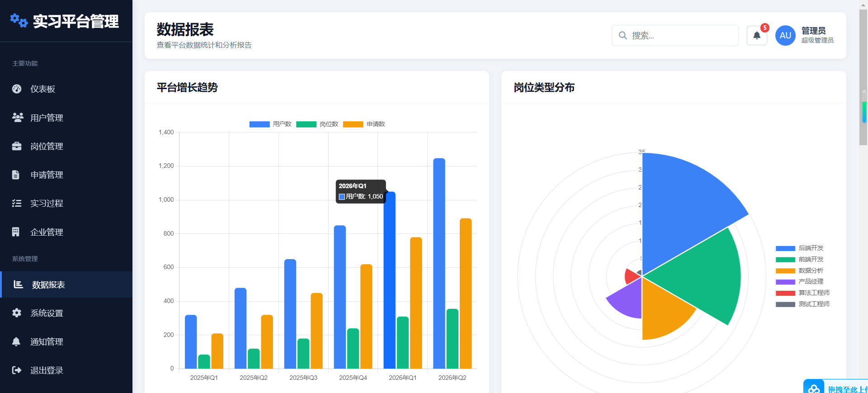The width and height of the screenshot is (868, 393).
Task: Toggle 测试工程师 in polar chart legend
Action: point(803,304)
